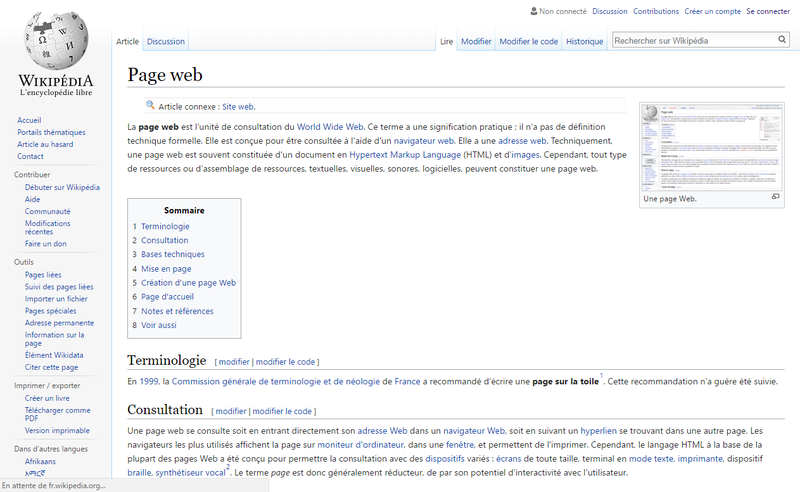
Task: Click the magnifier icon beside Article connexe
Action: (x=150, y=105)
